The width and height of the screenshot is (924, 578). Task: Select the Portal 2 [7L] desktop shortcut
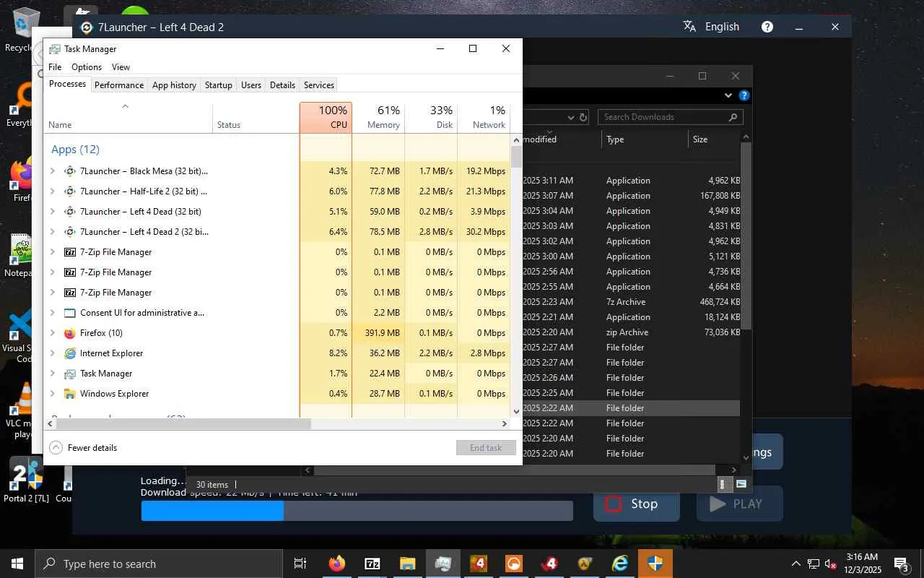click(x=26, y=479)
